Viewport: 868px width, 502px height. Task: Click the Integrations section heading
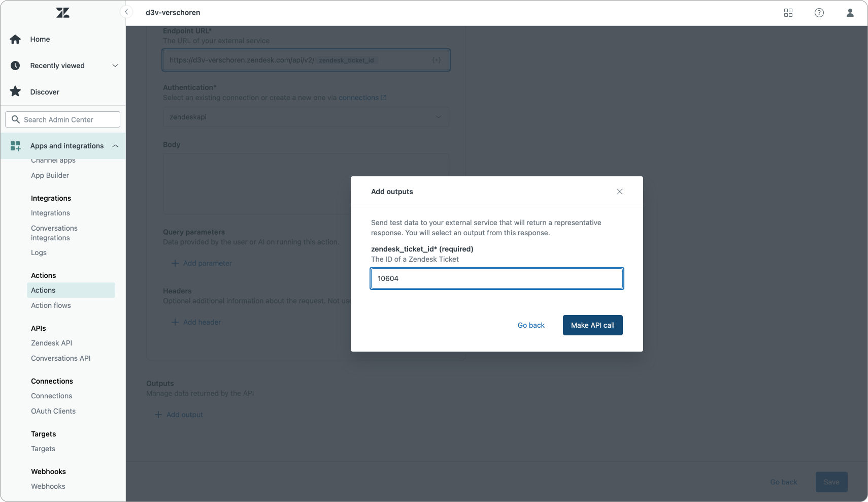pos(51,198)
